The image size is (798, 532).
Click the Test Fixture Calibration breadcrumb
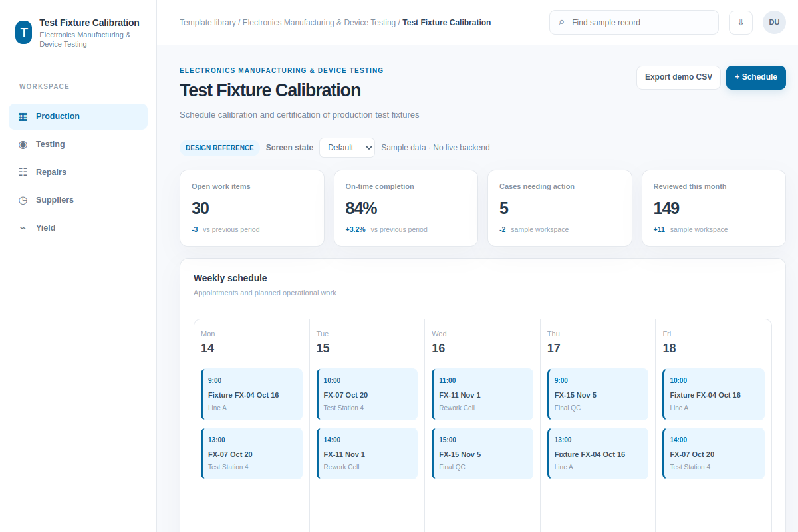click(447, 23)
